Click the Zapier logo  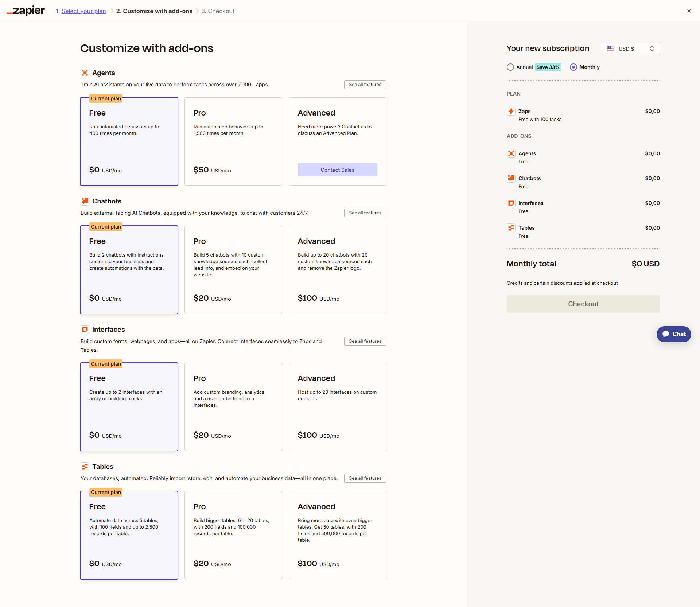point(26,11)
